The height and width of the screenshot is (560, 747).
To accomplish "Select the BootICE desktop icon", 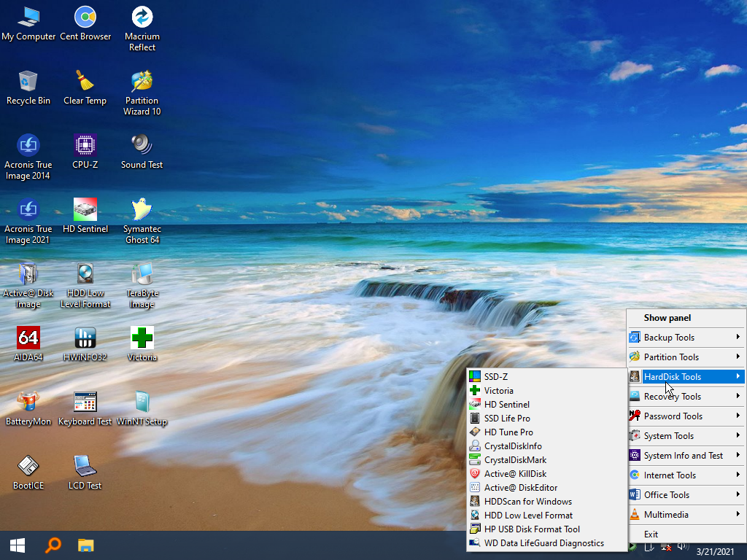I will tap(28, 472).
